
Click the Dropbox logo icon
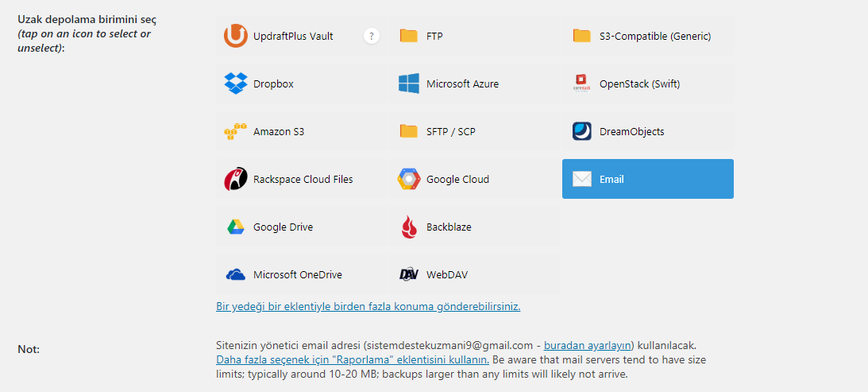236,83
